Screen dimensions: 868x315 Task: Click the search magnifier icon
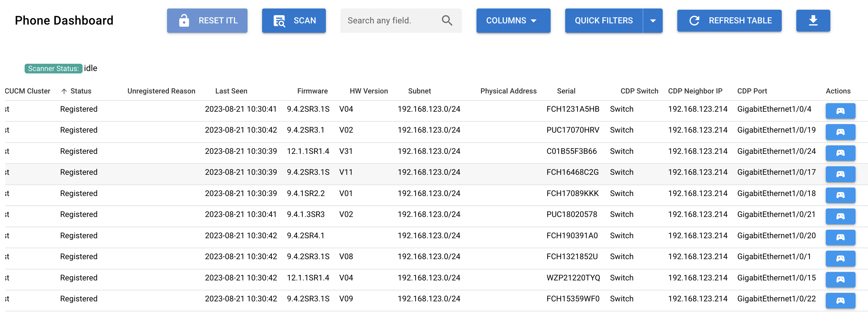pyautogui.click(x=446, y=21)
